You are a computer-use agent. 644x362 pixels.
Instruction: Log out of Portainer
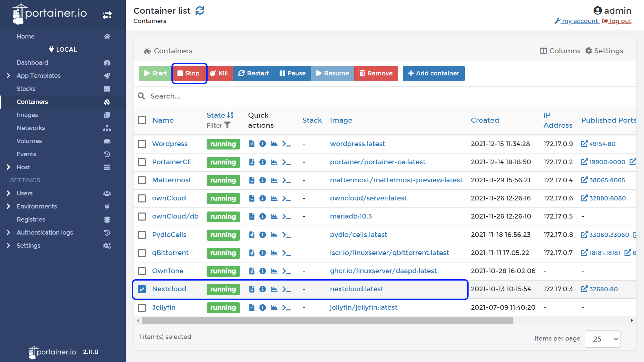pos(617,21)
